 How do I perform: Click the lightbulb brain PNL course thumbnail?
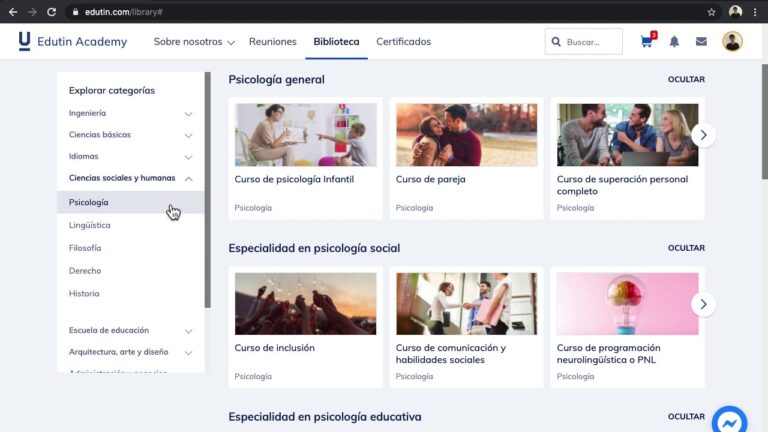click(x=627, y=304)
